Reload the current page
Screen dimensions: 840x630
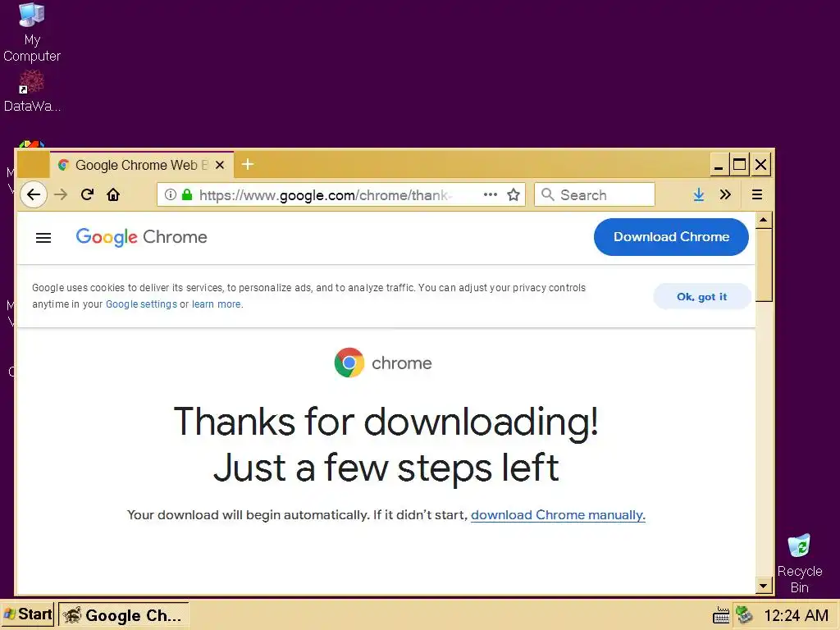pyautogui.click(x=87, y=194)
